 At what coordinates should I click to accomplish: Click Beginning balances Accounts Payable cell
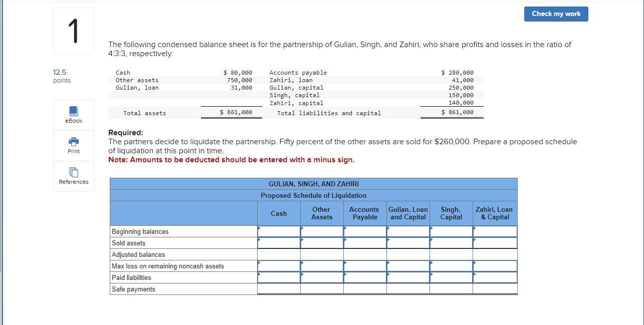click(x=365, y=231)
